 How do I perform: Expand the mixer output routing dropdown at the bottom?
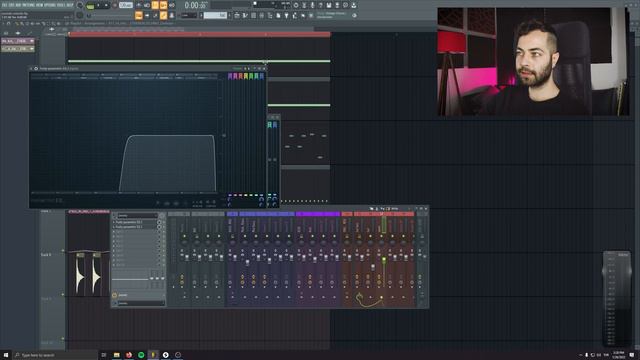(139, 303)
